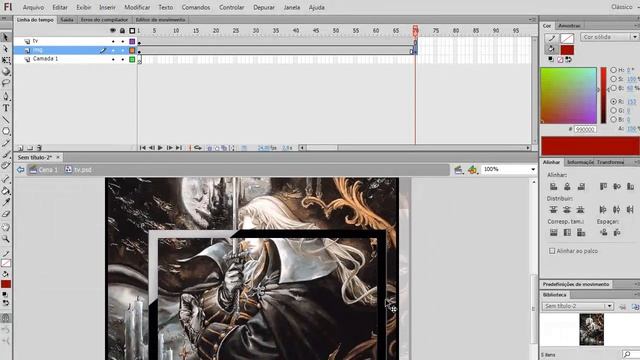Select the Bone tool

click(6, 179)
